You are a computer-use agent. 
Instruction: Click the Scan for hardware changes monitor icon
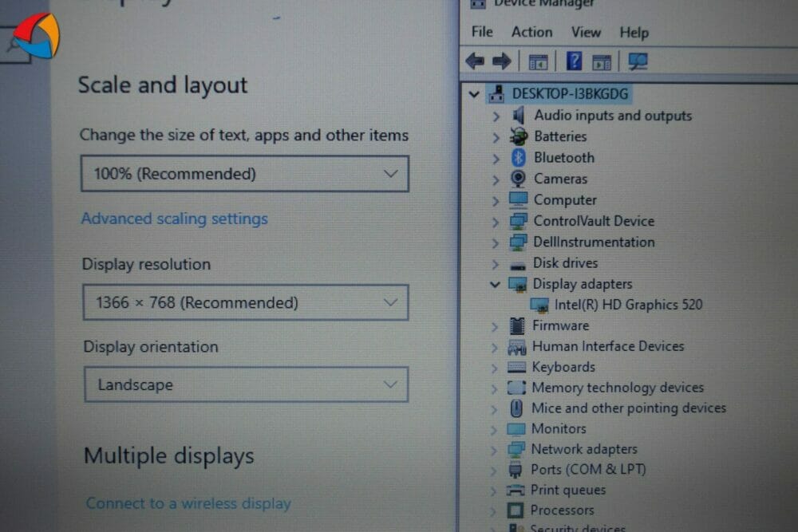click(x=638, y=61)
